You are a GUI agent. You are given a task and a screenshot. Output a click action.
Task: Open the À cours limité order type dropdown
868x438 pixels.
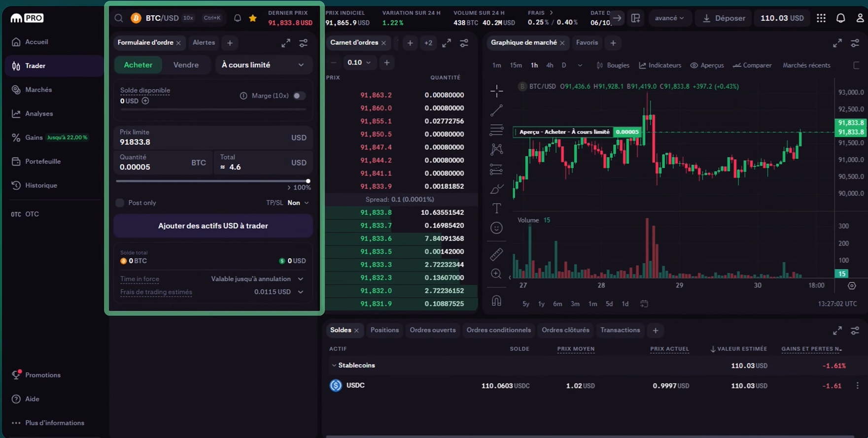point(263,65)
